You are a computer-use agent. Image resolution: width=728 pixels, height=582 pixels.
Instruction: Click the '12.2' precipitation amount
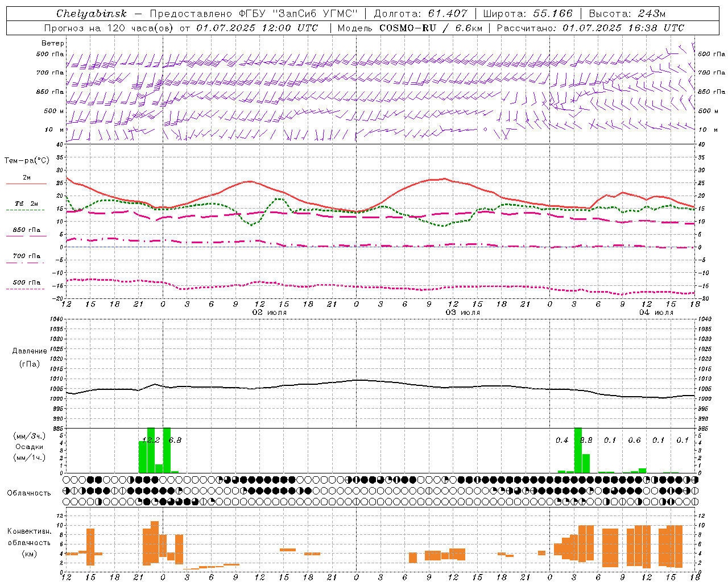pos(151,440)
